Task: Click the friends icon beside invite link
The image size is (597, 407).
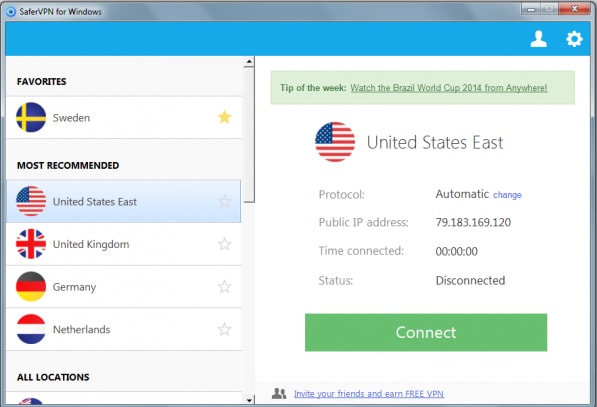Action: (279, 393)
